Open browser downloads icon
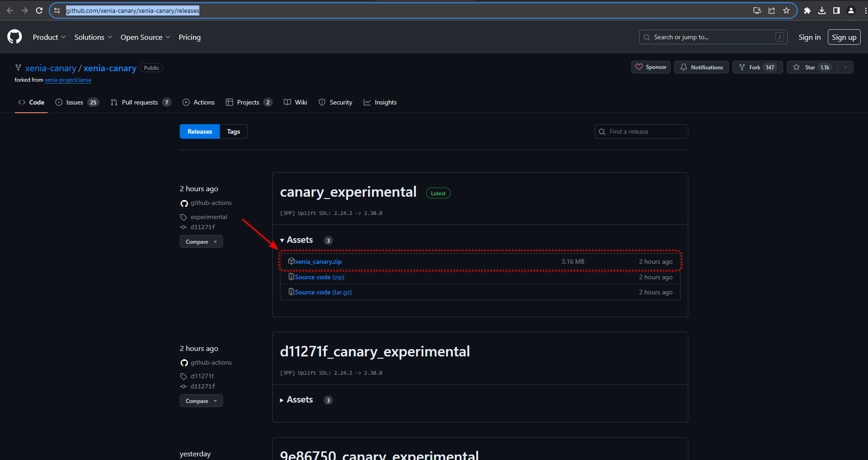The width and height of the screenshot is (868, 460). tap(822, 10)
